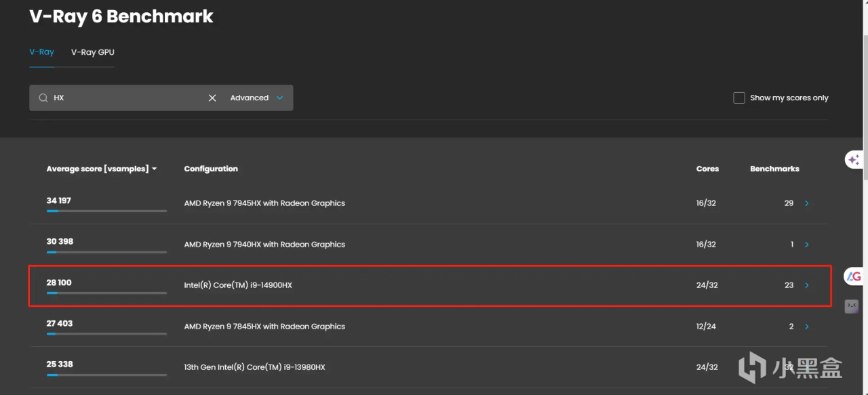The width and height of the screenshot is (868, 395).
Task: Clear the HX search text
Action: (212, 98)
